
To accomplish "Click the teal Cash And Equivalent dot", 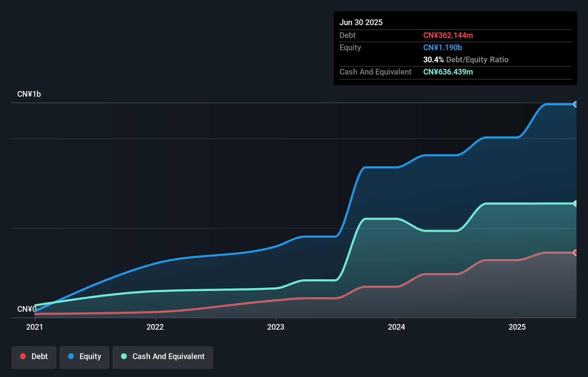I will [x=124, y=356].
